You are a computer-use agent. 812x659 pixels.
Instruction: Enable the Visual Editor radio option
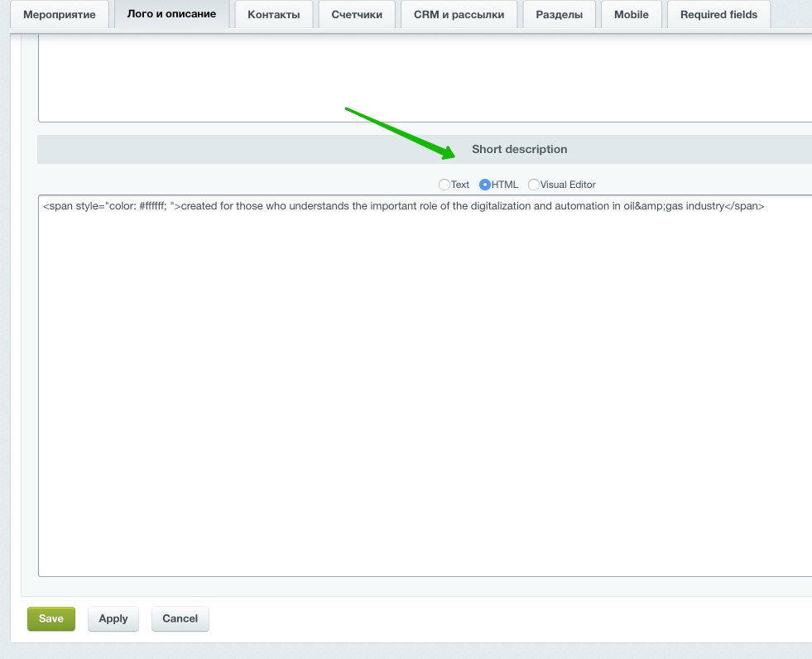coord(534,185)
